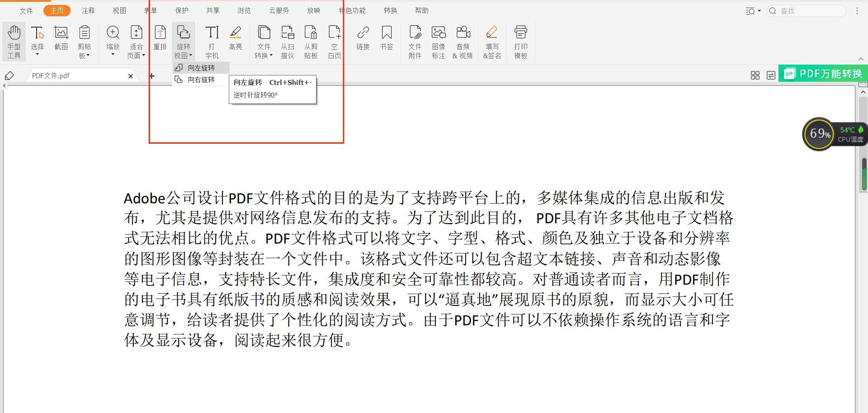Select the 手型工具 hand tool
This screenshot has height=413, width=868.
(14, 41)
